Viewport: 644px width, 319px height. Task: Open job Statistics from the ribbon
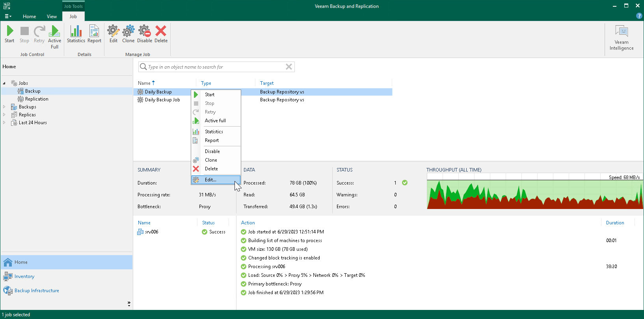pos(76,34)
